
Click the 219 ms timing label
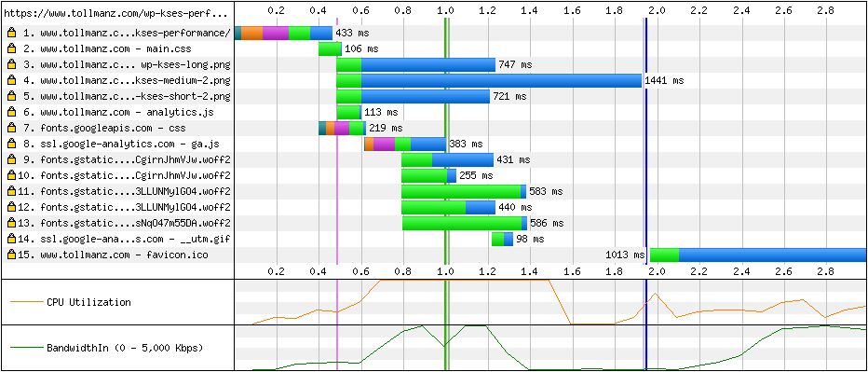click(x=386, y=129)
